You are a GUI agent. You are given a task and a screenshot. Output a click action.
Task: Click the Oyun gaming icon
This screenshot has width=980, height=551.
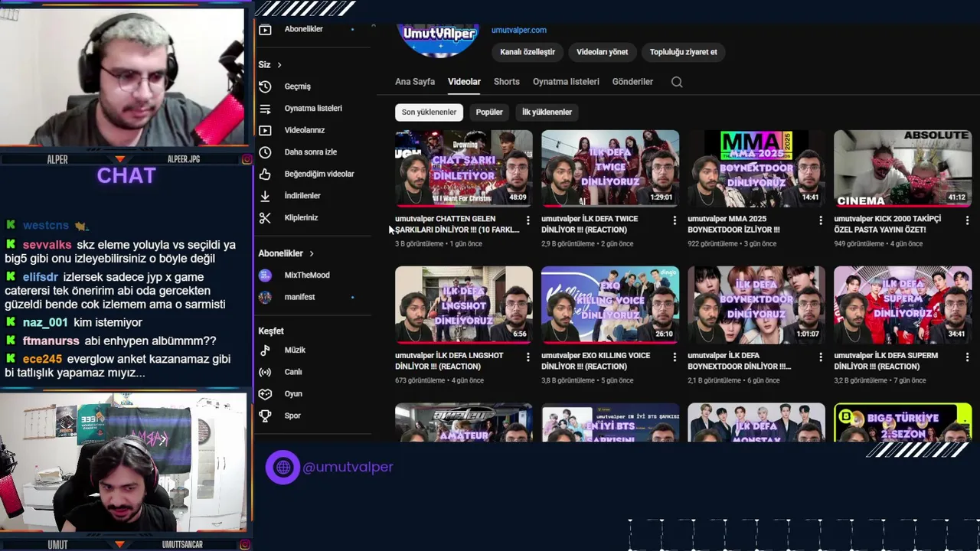click(265, 393)
